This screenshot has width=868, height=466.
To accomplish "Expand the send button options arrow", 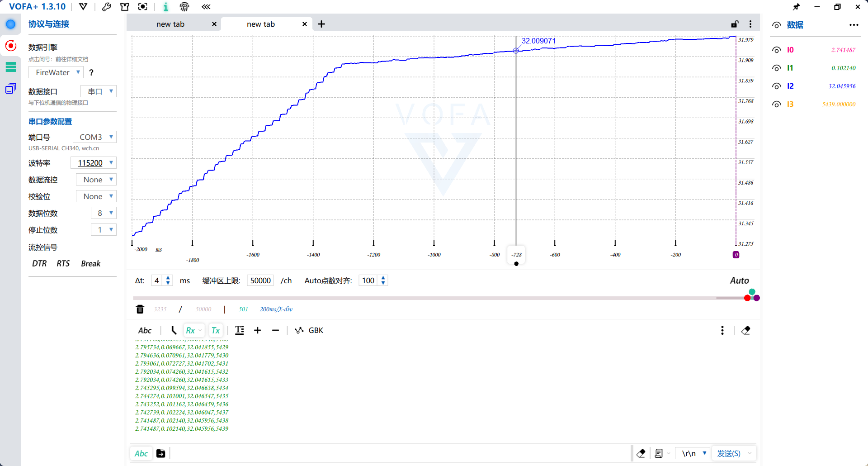I will click(750, 453).
